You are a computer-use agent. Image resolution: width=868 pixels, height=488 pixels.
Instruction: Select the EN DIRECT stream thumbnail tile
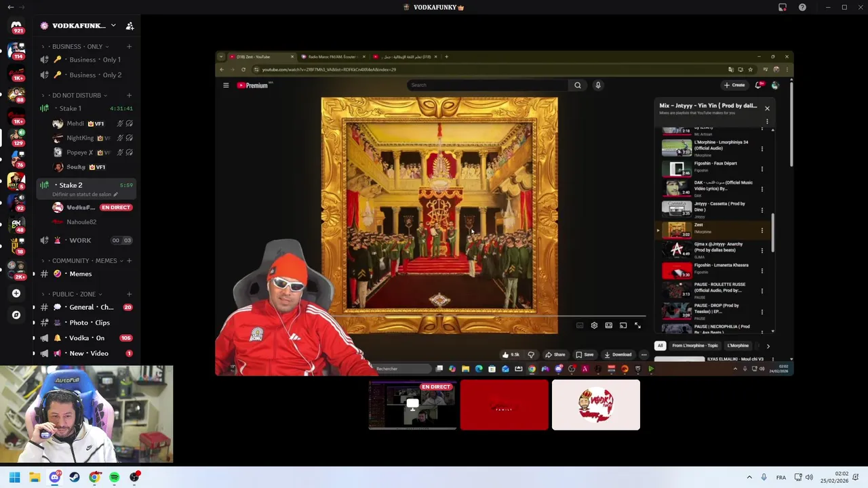(x=412, y=405)
